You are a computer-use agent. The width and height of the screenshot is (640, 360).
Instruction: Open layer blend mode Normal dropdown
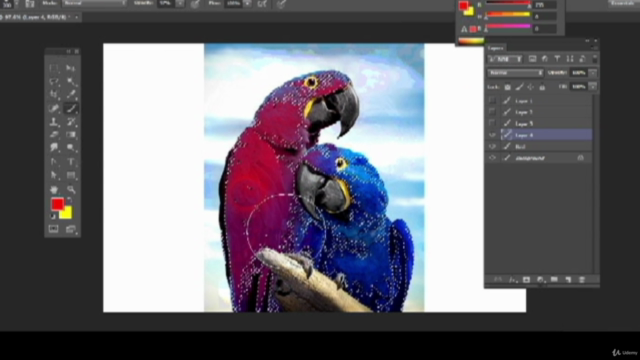point(516,73)
